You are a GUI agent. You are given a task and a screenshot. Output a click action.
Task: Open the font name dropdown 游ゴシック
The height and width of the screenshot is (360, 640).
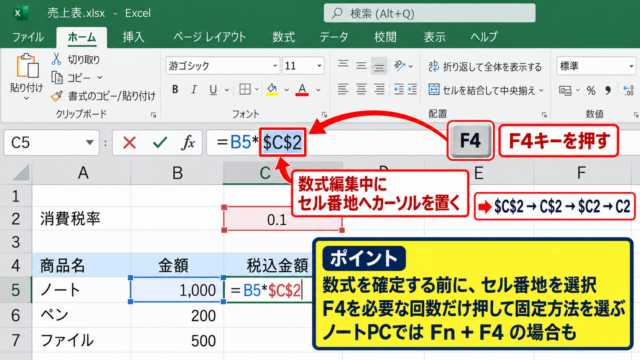(275, 66)
